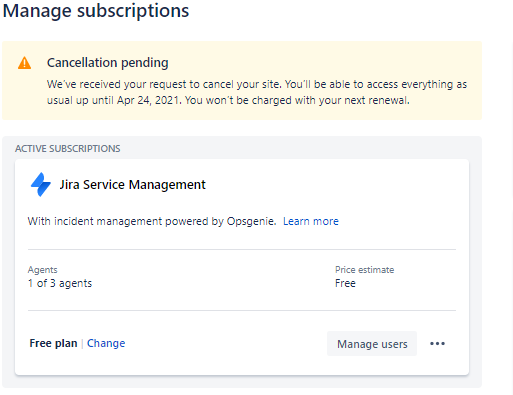Click the Apr 24, 2021 cancellation message text
This screenshot has height=395, width=513.
[257, 92]
